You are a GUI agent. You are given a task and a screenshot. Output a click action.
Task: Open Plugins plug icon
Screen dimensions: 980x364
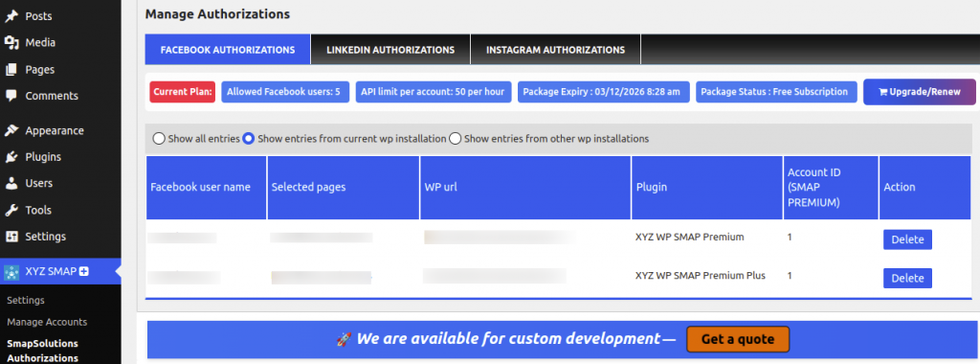pos(11,157)
